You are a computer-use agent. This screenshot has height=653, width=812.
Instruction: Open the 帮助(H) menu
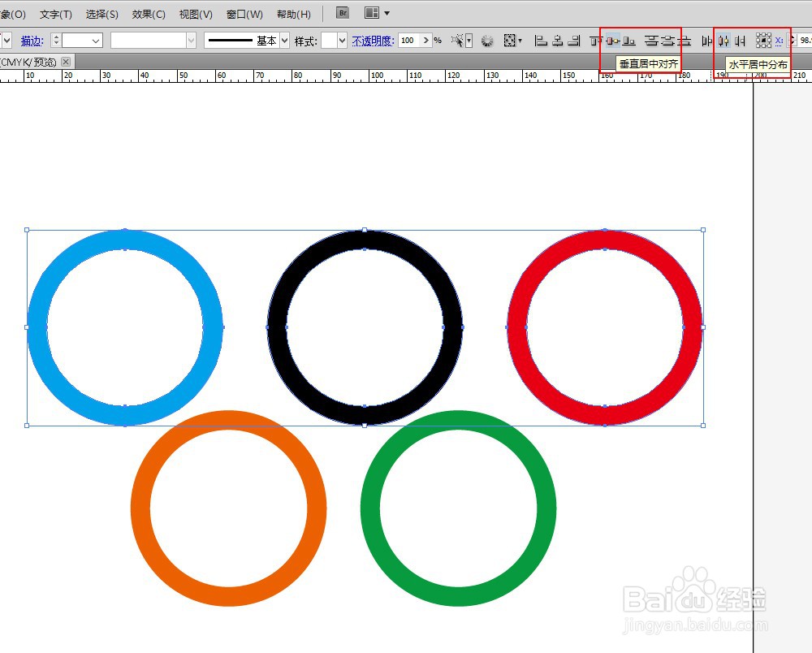click(x=294, y=14)
